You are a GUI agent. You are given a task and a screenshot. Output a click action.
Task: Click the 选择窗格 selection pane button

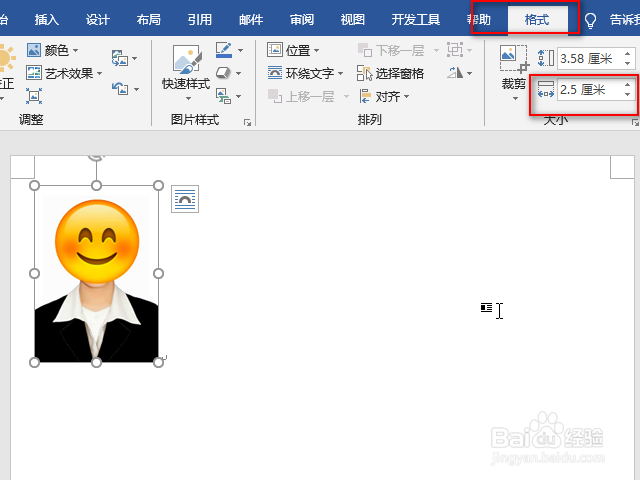coord(391,73)
